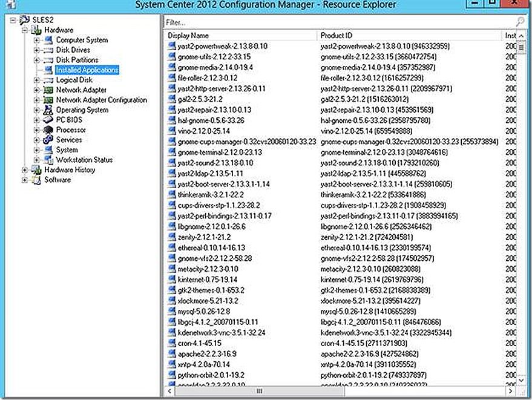
Task: Click the horizontal scrollbar right arrow
Action: pos(510,391)
